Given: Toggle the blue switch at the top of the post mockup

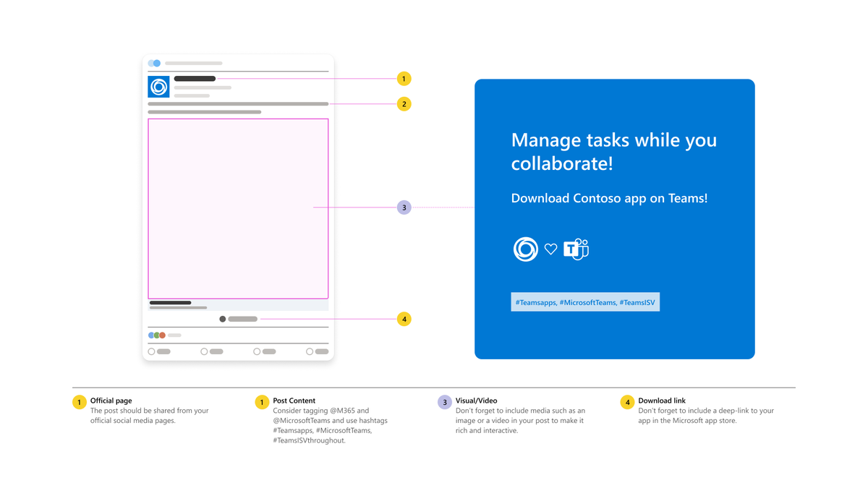Looking at the screenshot, I should [x=155, y=64].
